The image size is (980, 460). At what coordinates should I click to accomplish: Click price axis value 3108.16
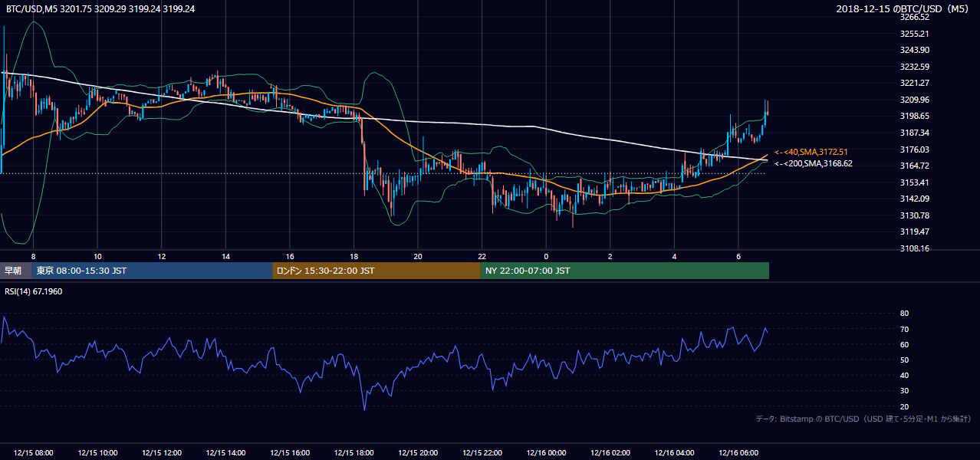[x=914, y=248]
